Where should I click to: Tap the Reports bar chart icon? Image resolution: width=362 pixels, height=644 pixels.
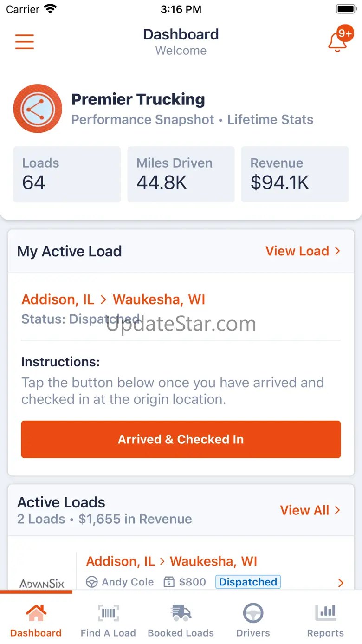click(325, 613)
